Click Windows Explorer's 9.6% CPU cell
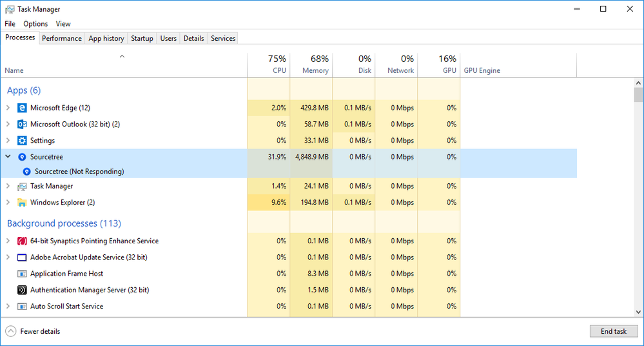The image size is (644, 346). (269, 203)
